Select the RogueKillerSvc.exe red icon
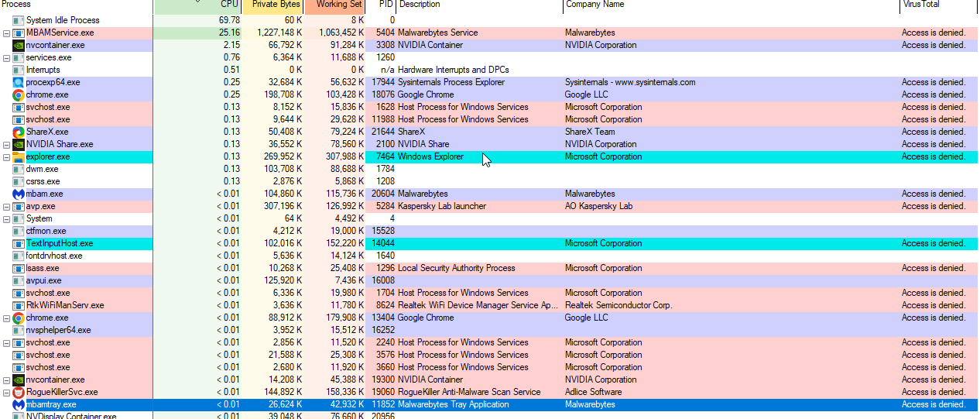Viewport: 980px width, 419px height. (x=19, y=392)
